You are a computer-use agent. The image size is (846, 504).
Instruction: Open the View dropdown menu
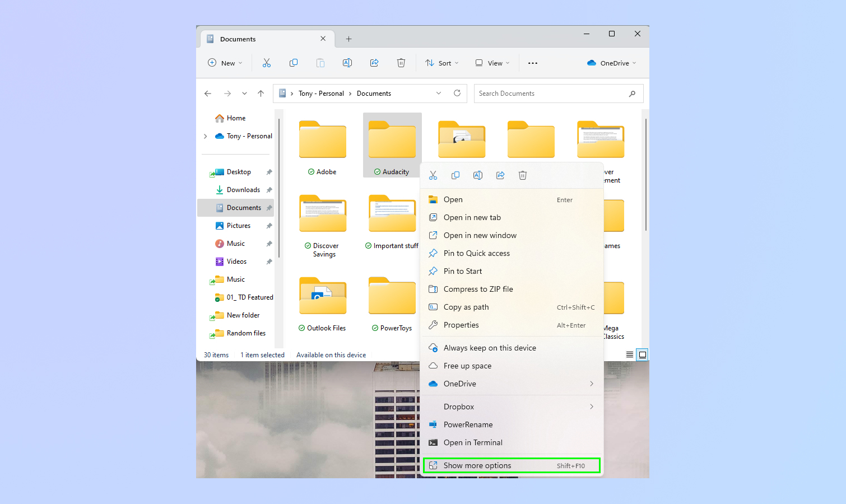tap(492, 63)
